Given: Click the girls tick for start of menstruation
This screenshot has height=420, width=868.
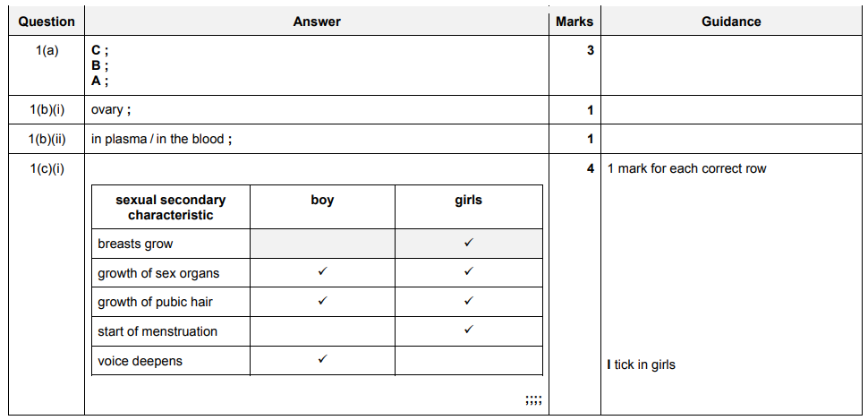Looking at the screenshot, I should coord(468,330).
